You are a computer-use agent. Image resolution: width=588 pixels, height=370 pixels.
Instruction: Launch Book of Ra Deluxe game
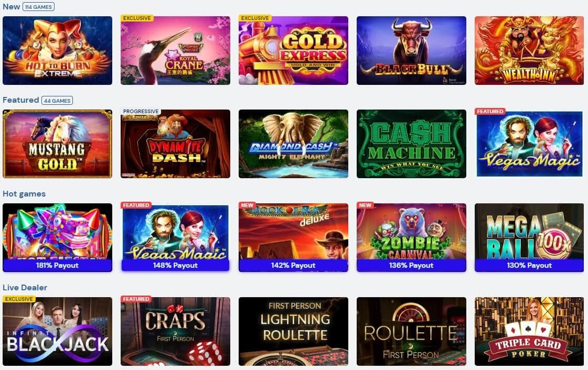coord(293,237)
